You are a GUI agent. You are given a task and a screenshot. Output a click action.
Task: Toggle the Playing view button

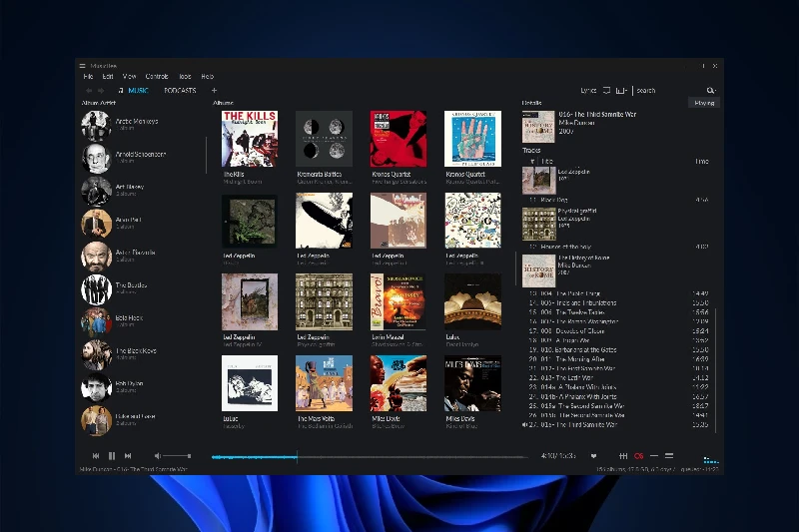pyautogui.click(x=704, y=103)
